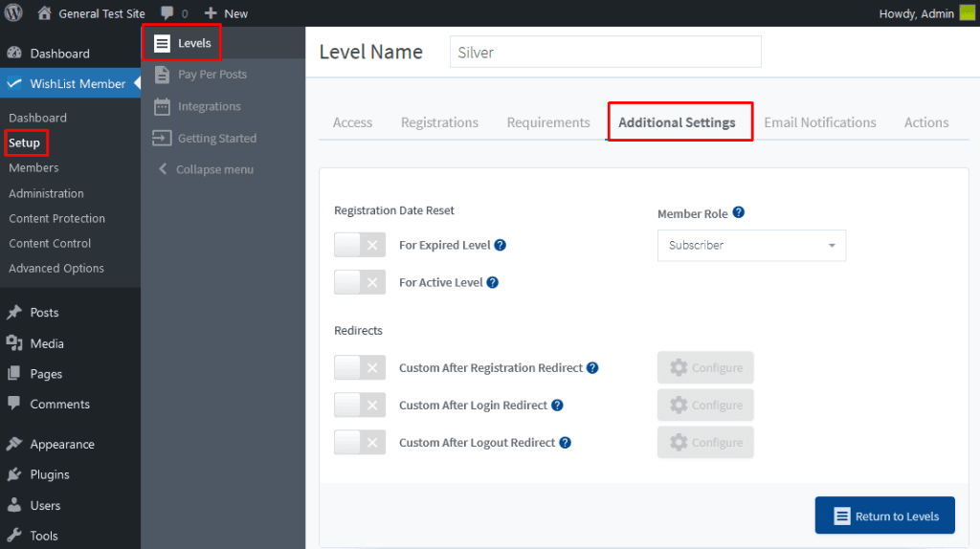The image size is (980, 549).
Task: Click the Integrations calendar icon
Action: [162, 107]
